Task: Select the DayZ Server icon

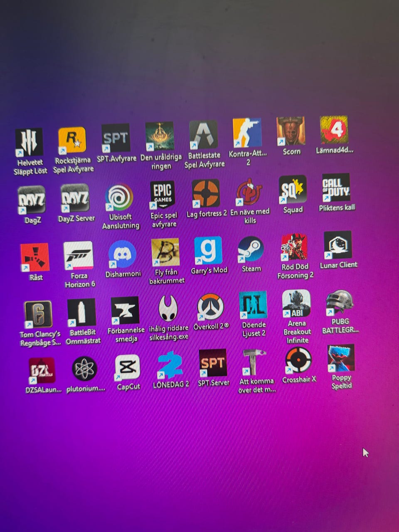Action: coord(75,198)
